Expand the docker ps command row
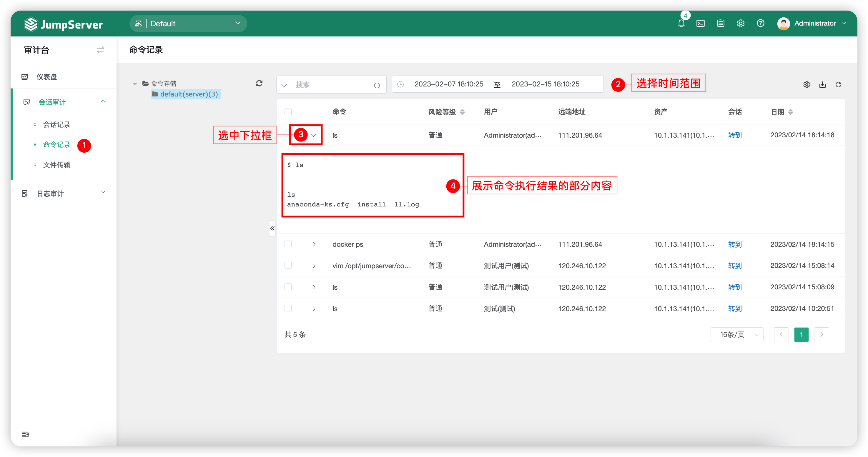This screenshot has height=457, width=868. pos(314,244)
